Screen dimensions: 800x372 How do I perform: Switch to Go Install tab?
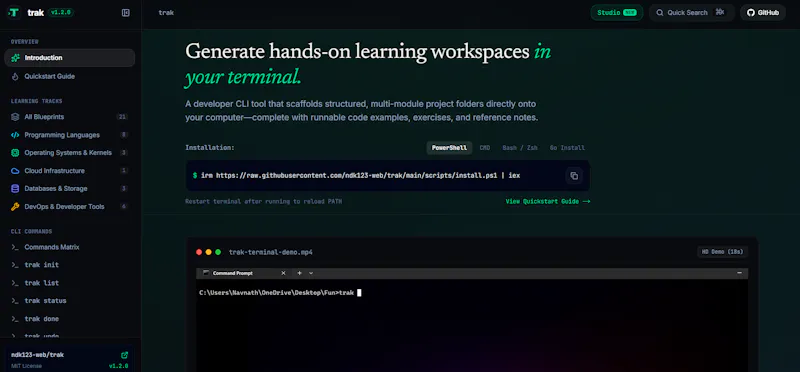tap(567, 148)
